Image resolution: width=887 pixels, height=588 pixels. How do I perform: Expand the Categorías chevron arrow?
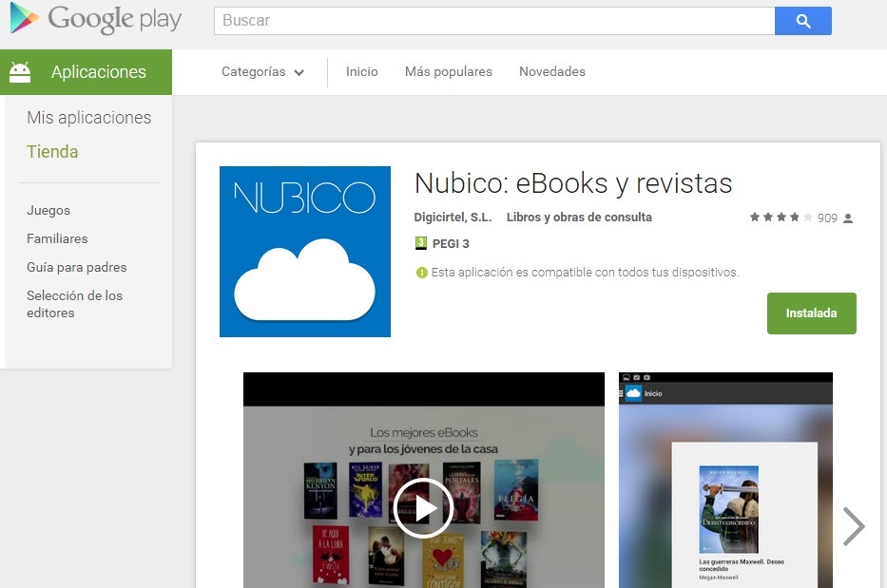coord(299,72)
